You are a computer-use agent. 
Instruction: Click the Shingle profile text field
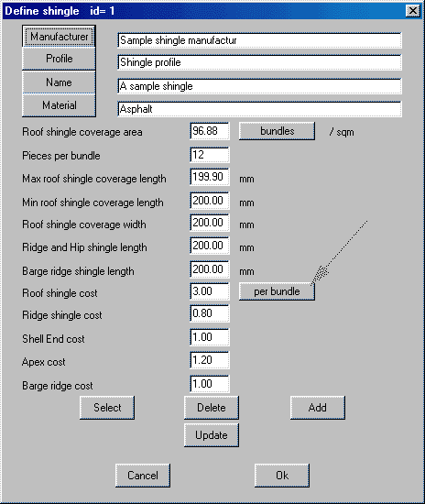259,62
